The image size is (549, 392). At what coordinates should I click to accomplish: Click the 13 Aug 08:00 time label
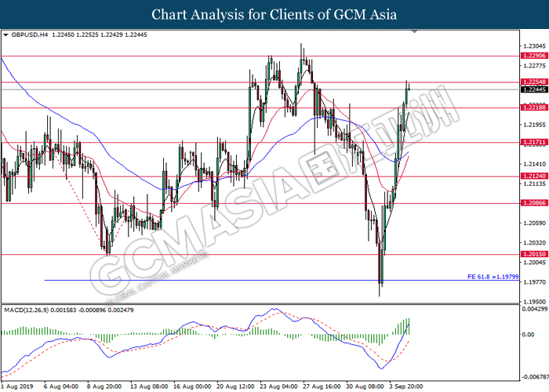tap(149, 387)
